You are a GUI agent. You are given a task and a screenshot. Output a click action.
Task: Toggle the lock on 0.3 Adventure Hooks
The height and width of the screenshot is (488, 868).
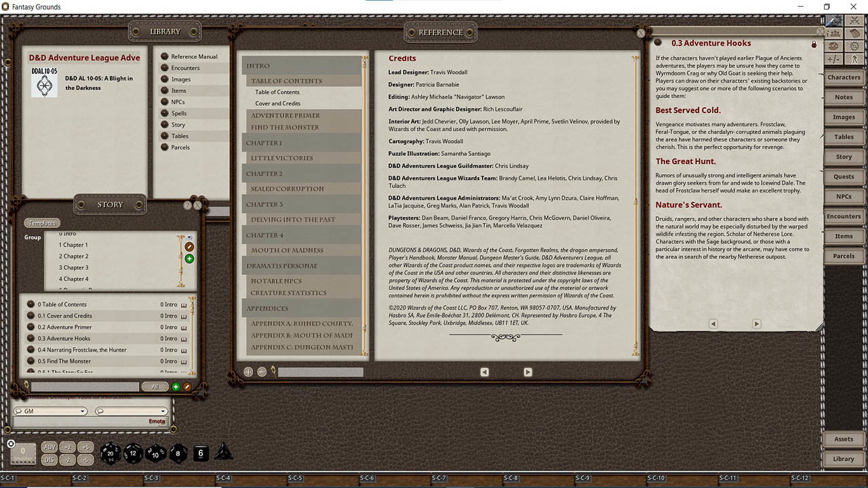tap(814, 44)
